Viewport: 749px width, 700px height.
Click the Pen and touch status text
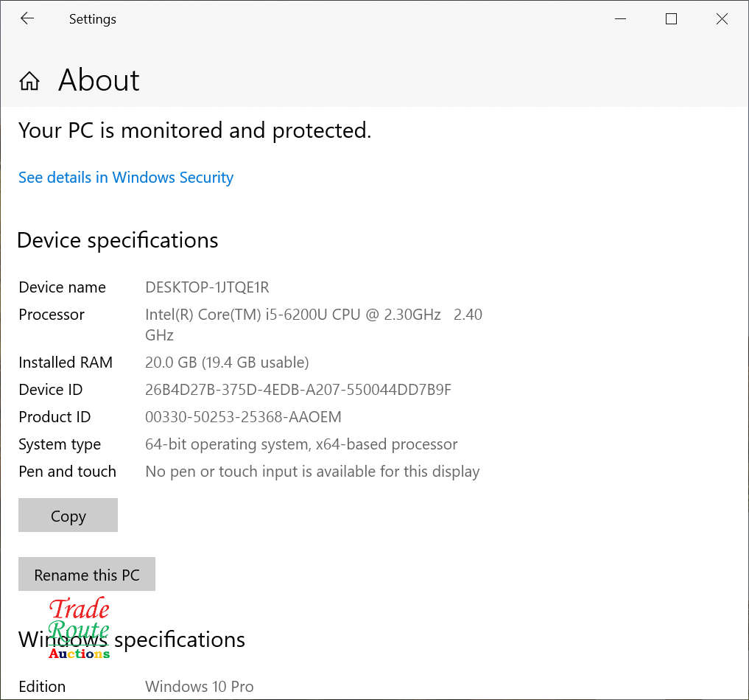point(312,472)
